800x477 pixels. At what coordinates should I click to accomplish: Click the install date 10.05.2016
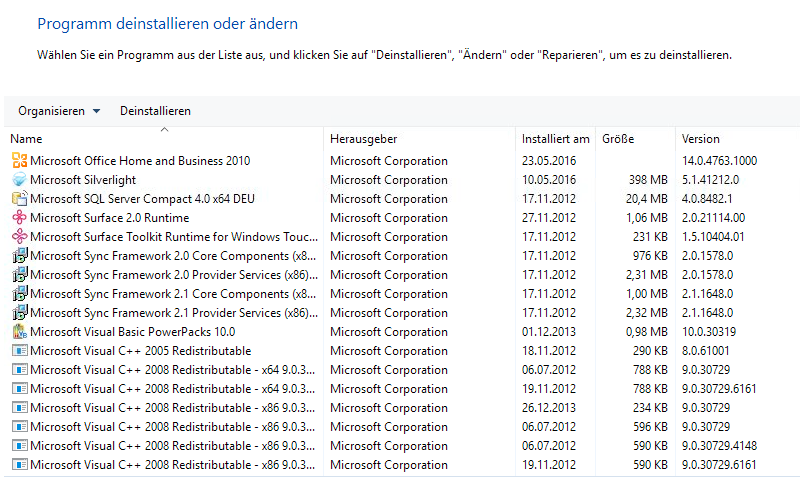tap(549, 180)
